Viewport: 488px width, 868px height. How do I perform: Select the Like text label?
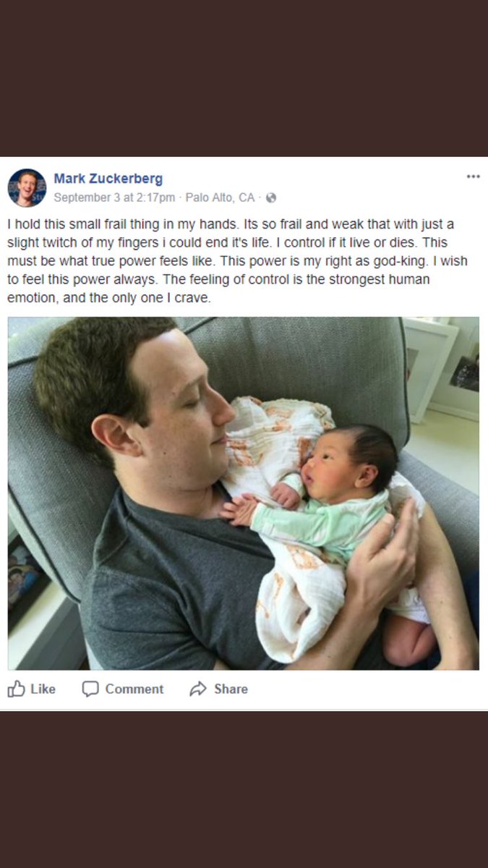(43, 689)
